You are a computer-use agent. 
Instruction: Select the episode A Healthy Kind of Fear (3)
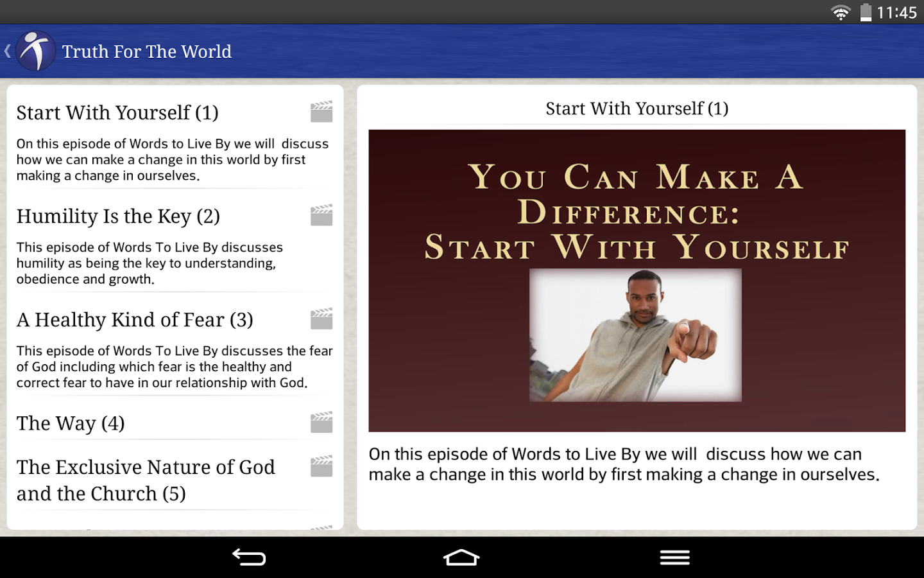[x=135, y=319]
